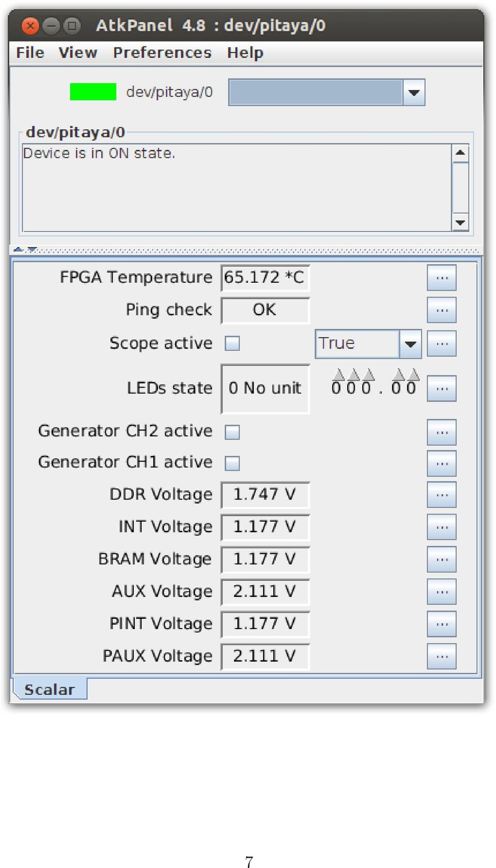Open the Generator CH1 active ellipsis button
Screen dimensions: 496x868
(x=442, y=464)
